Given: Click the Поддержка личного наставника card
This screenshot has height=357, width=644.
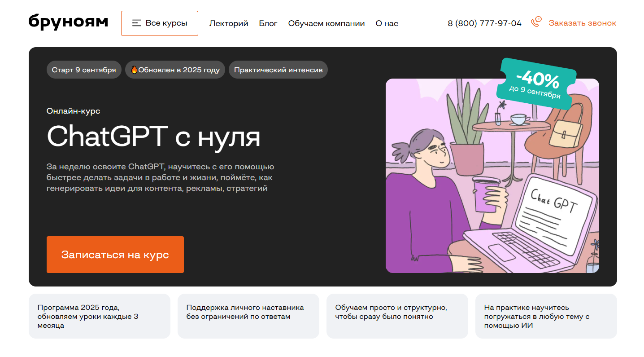Looking at the screenshot, I should pyautogui.click(x=248, y=316).
